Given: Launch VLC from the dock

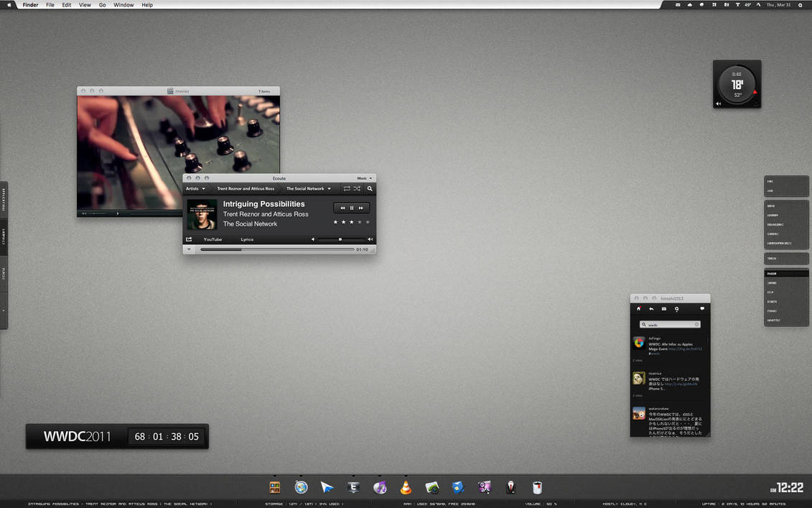Looking at the screenshot, I should point(406,487).
